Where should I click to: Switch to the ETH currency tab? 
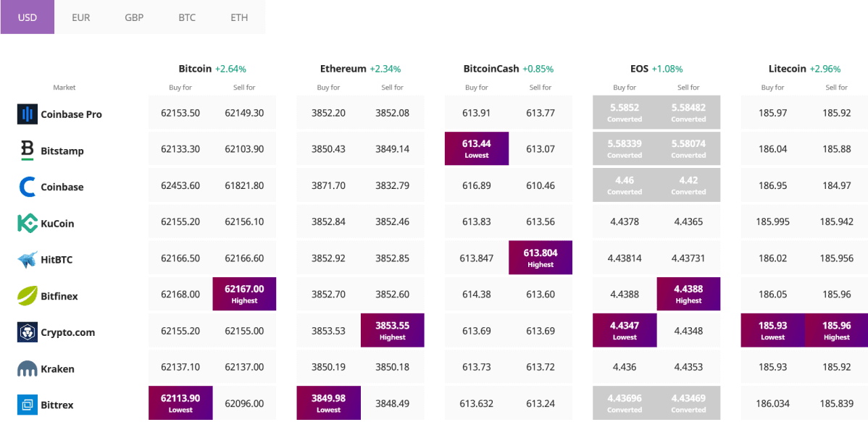click(x=239, y=17)
